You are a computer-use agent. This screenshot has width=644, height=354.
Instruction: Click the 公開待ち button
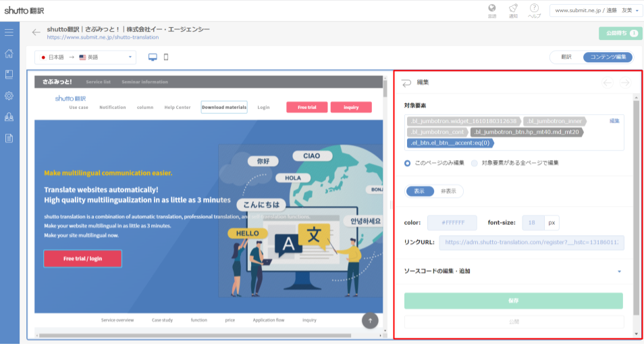620,33
